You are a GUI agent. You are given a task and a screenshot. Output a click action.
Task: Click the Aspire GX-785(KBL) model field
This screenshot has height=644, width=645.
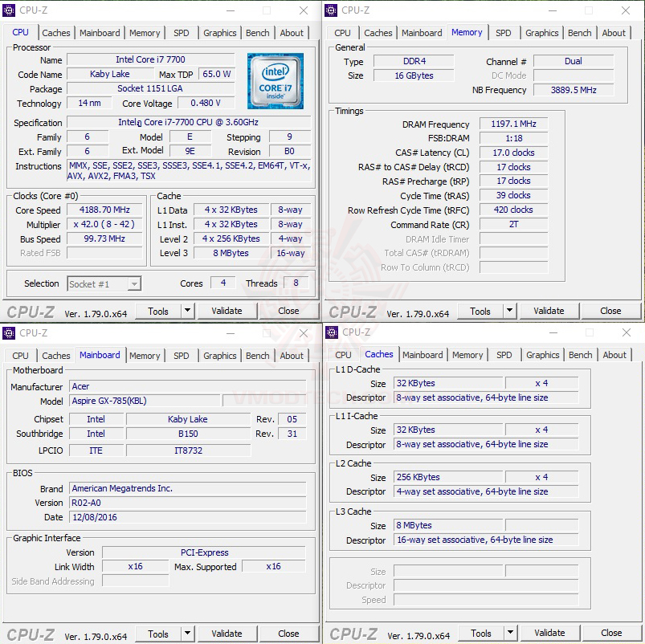[x=145, y=401]
